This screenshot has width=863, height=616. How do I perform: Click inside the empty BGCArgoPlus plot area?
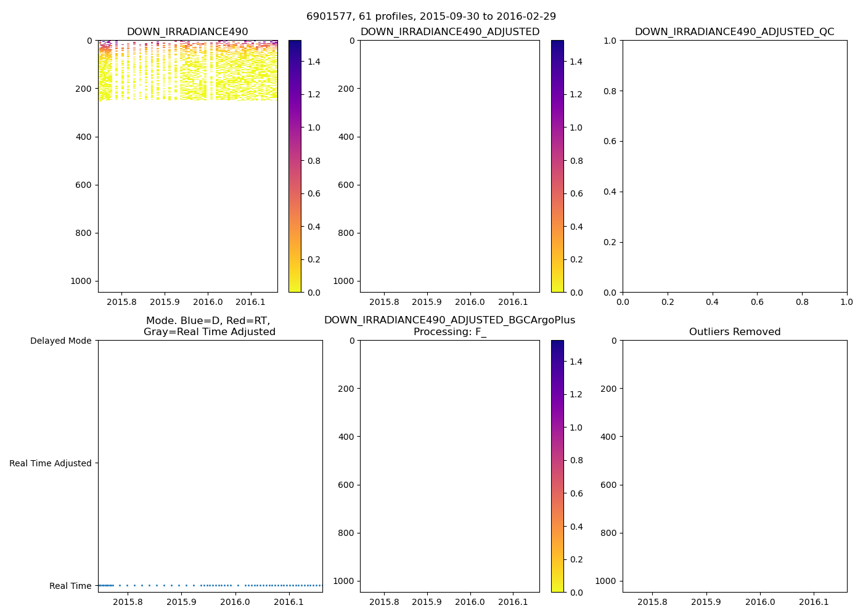pyautogui.click(x=449, y=466)
